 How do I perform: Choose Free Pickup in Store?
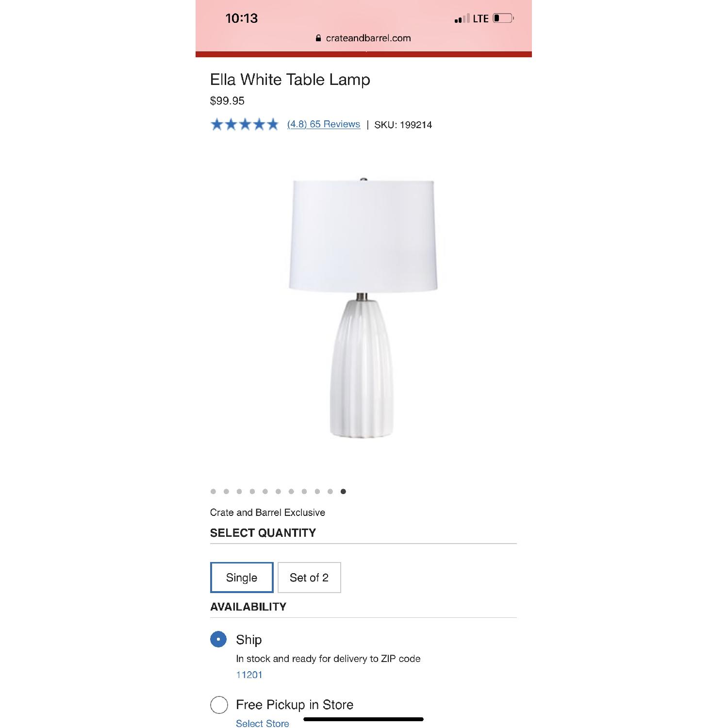click(x=219, y=705)
